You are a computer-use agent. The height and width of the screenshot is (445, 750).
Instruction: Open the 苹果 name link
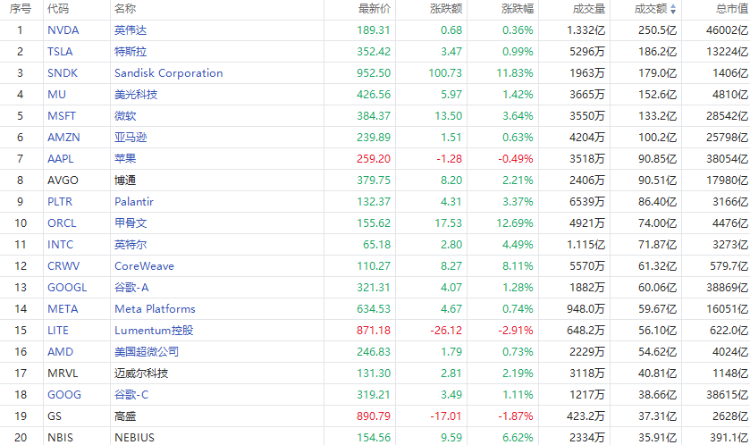click(125, 159)
